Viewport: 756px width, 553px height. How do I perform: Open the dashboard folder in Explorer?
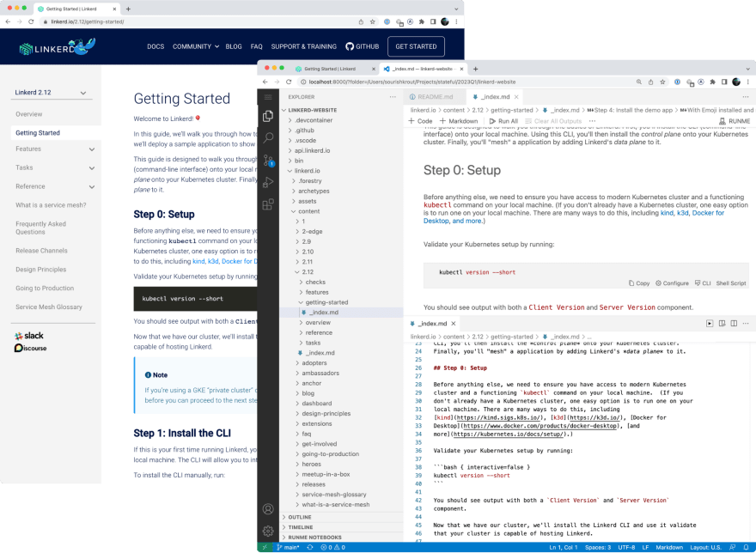click(x=317, y=404)
